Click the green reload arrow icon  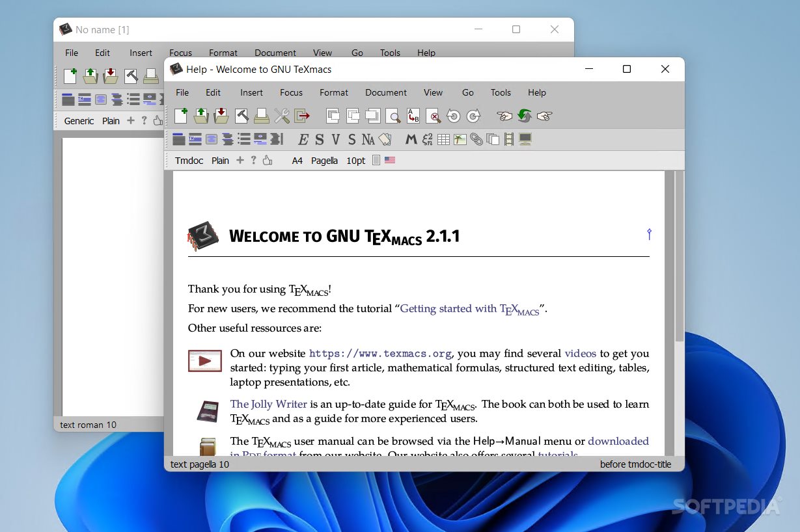click(x=525, y=116)
